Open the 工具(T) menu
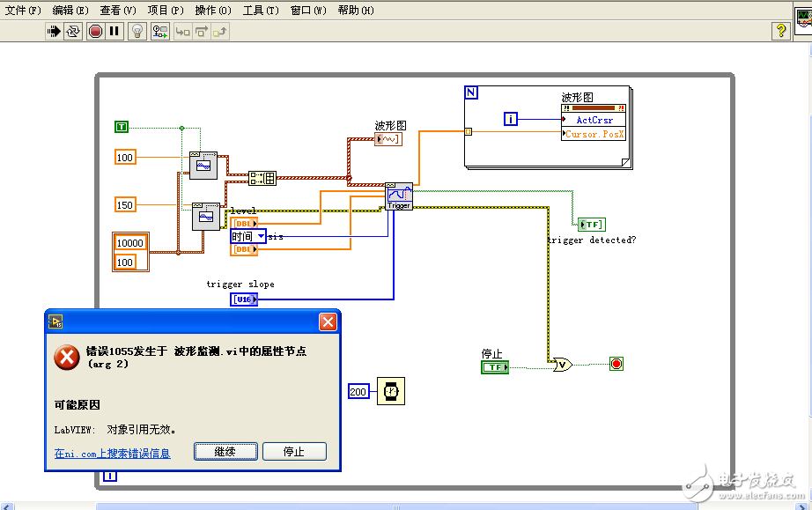Image resolution: width=812 pixels, height=510 pixels. (261, 11)
